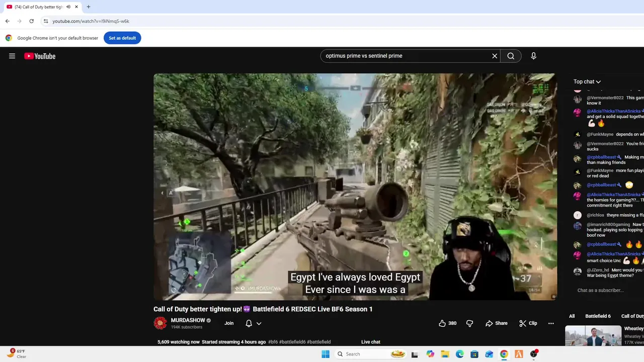The width and height of the screenshot is (644, 362).
Task: Open the #battlefield6 hashtag link
Action: pyautogui.click(x=292, y=342)
